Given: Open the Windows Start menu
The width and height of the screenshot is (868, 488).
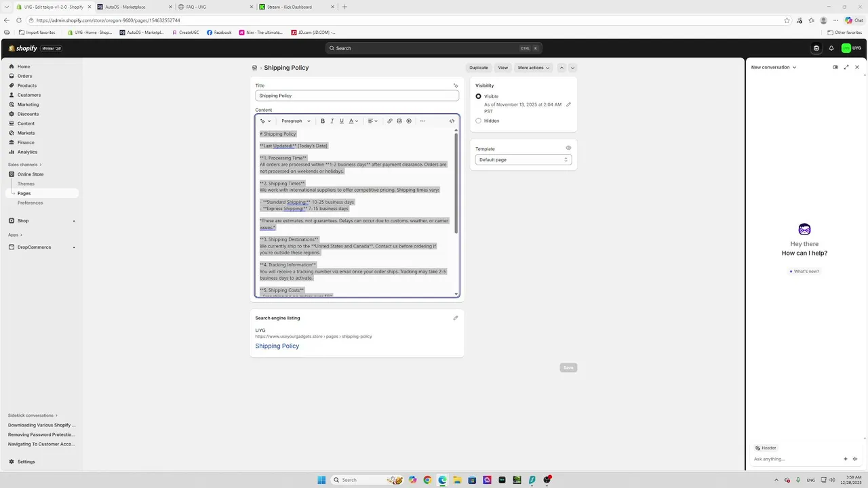Looking at the screenshot, I should tap(321, 480).
